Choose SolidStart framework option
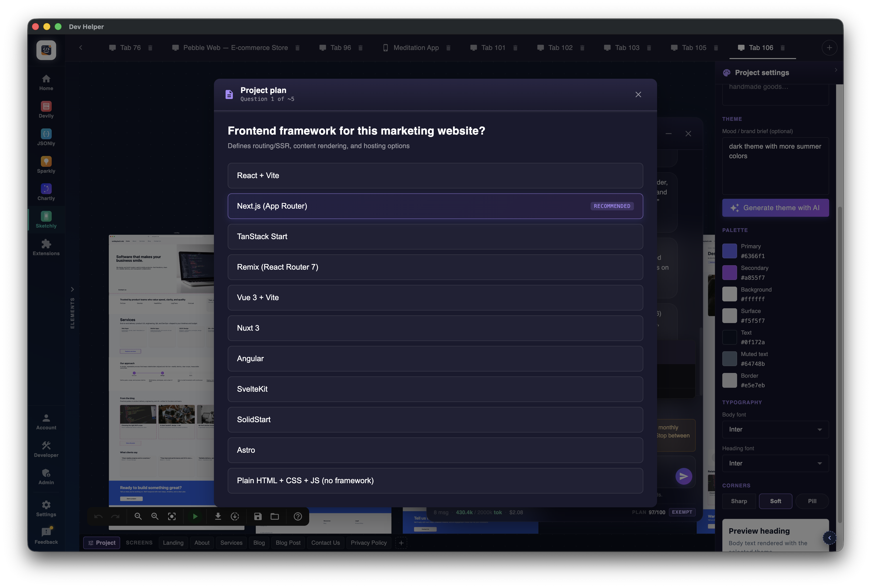This screenshot has height=588, width=871. point(435,419)
